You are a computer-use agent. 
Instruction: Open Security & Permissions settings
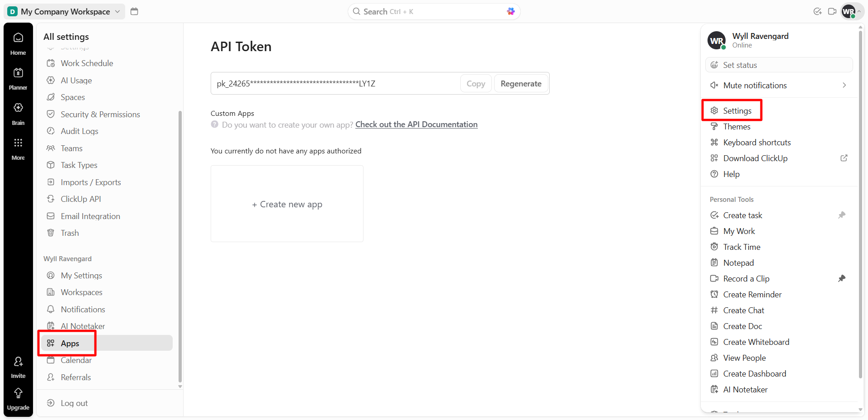[100, 115]
